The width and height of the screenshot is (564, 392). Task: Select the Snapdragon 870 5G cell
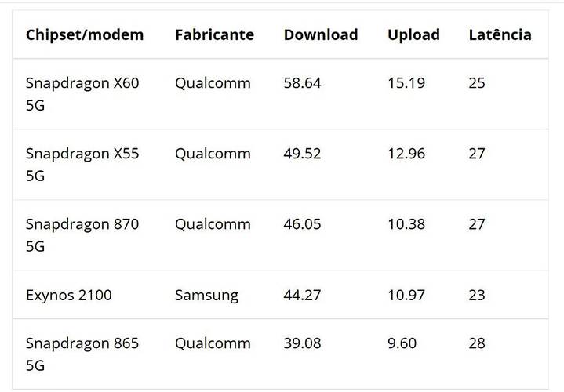pos(82,235)
